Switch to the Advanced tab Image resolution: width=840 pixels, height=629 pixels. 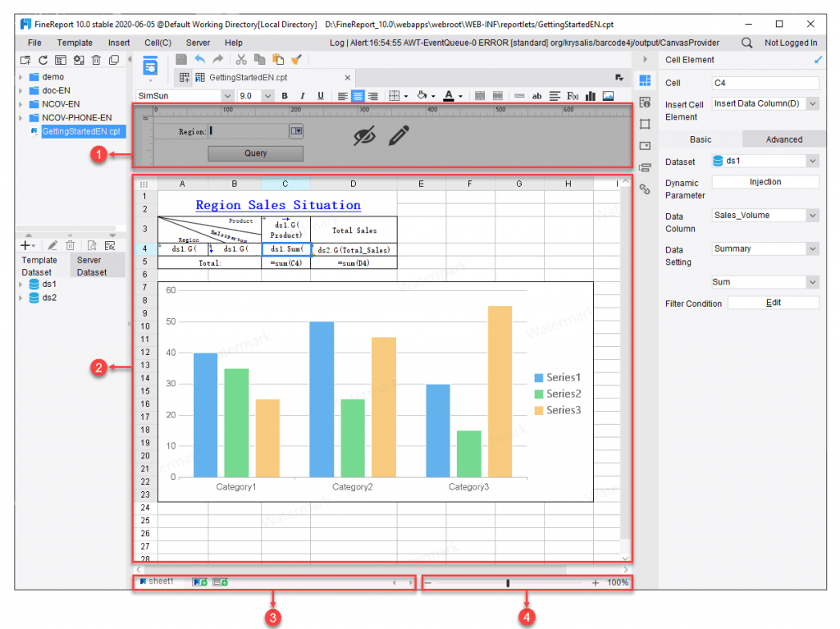point(783,139)
